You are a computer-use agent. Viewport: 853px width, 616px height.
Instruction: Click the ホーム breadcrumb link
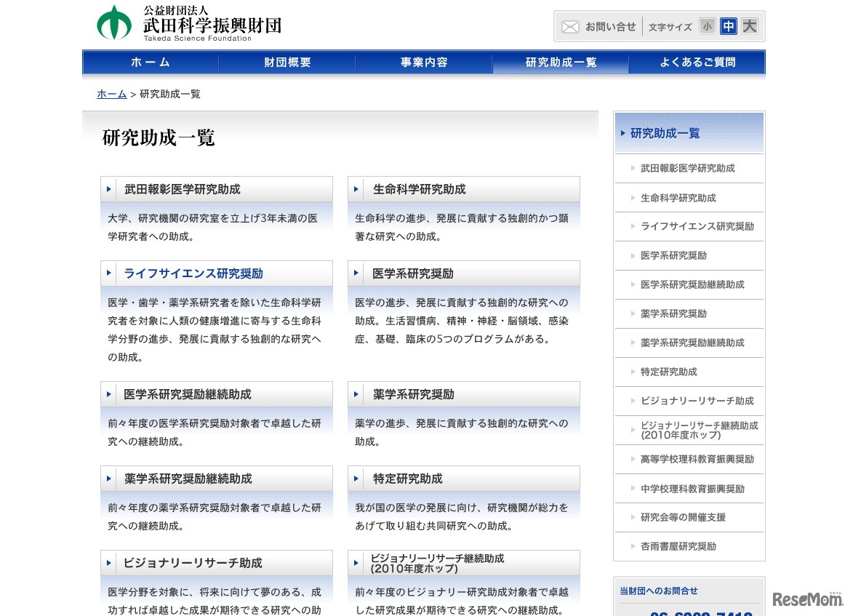tap(111, 94)
